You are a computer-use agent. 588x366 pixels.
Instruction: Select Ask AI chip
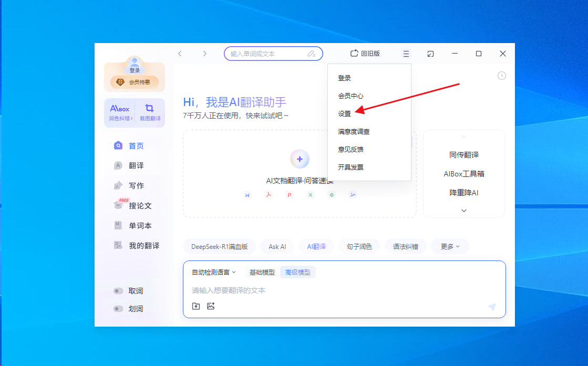click(x=277, y=246)
